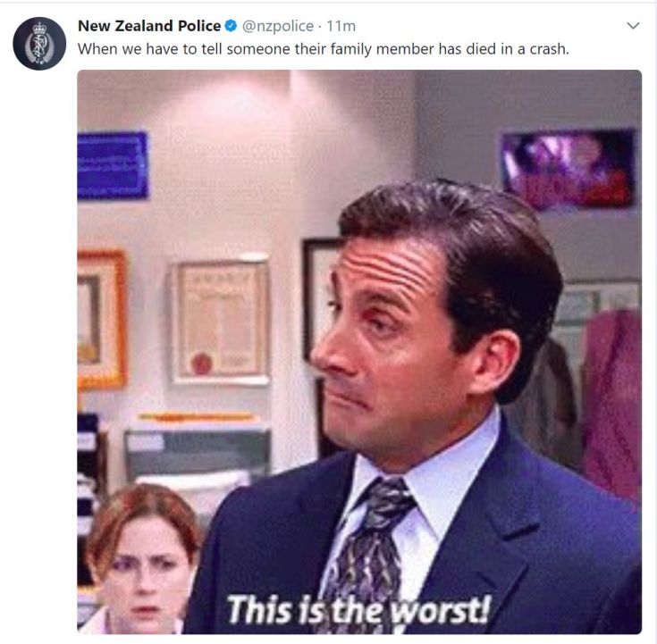This screenshot has height=644, width=657.
Task: Click the blue sign on the wall
Action: [x=113, y=165]
